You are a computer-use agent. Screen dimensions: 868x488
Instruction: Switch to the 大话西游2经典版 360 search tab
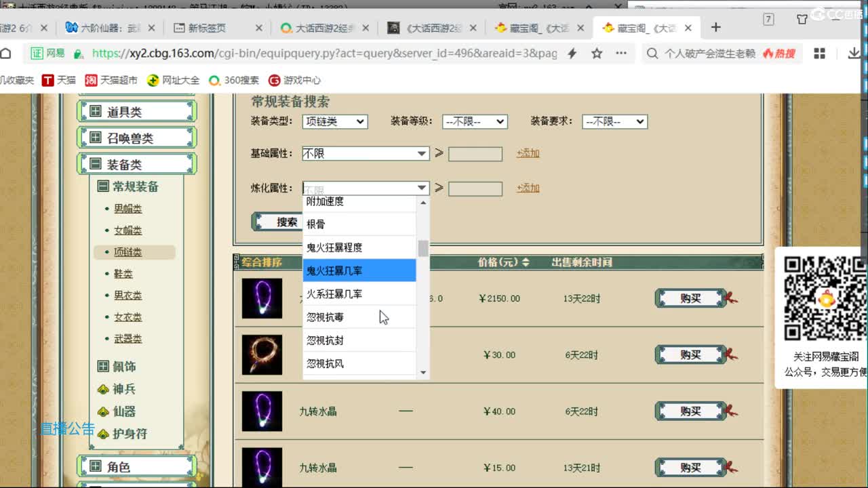324,28
